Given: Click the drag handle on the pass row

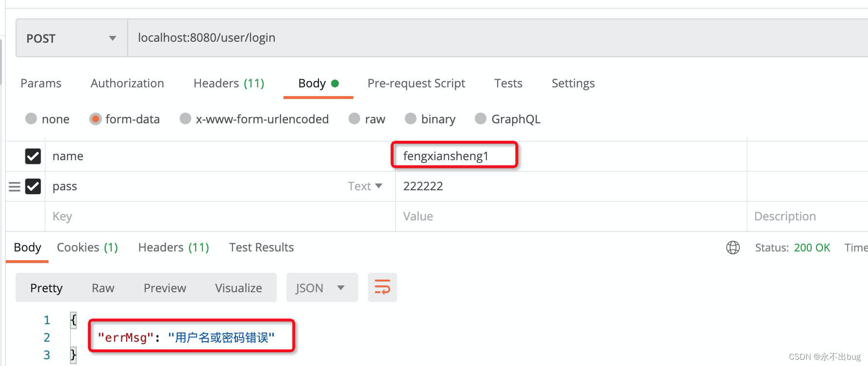Looking at the screenshot, I should click(x=15, y=186).
